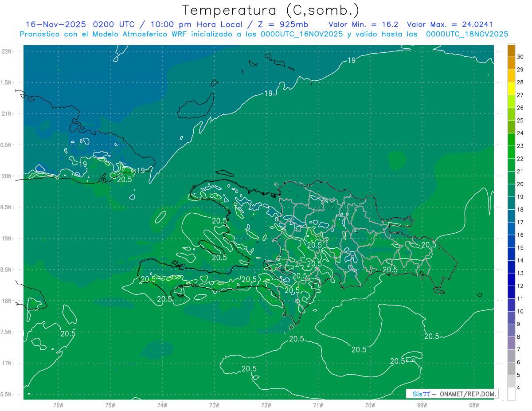Click the "68W" longitude axis label
Viewport: 532px width, 411px height.
(474, 405)
